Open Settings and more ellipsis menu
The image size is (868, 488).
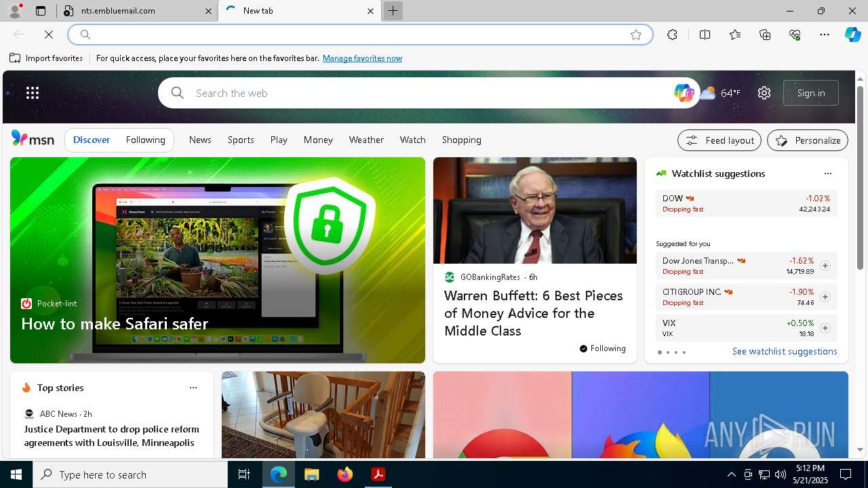coord(825,35)
